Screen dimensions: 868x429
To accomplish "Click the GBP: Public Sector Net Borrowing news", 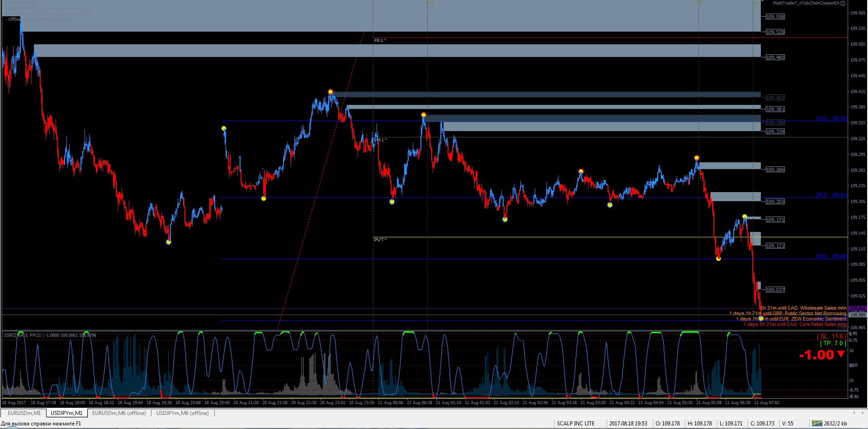I will pyautogui.click(x=788, y=313).
